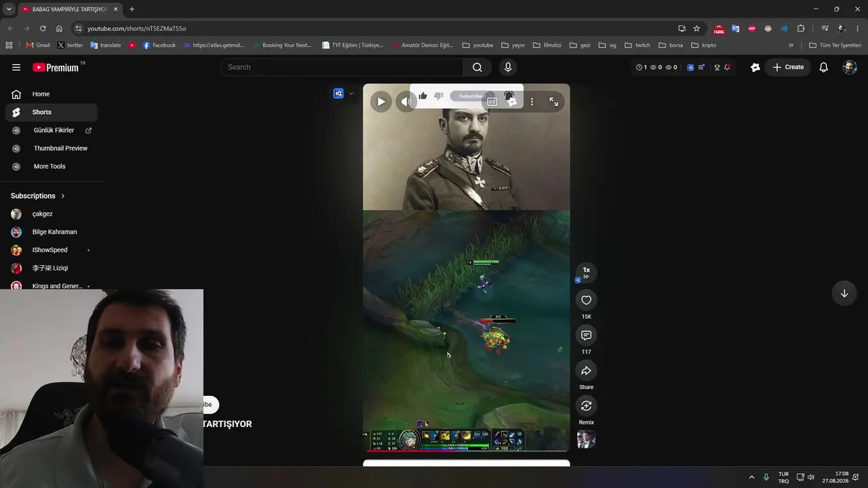
Task: Open the kripto bookmarks folder
Action: (x=703, y=45)
